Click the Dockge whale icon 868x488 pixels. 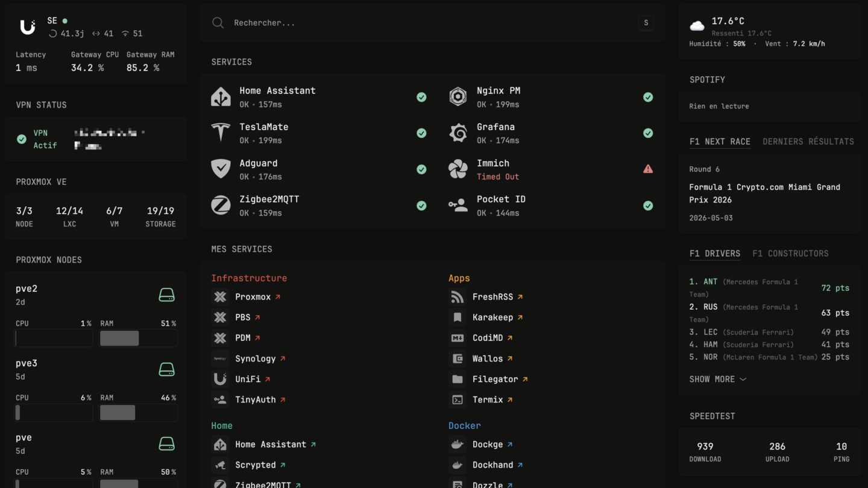(x=458, y=444)
